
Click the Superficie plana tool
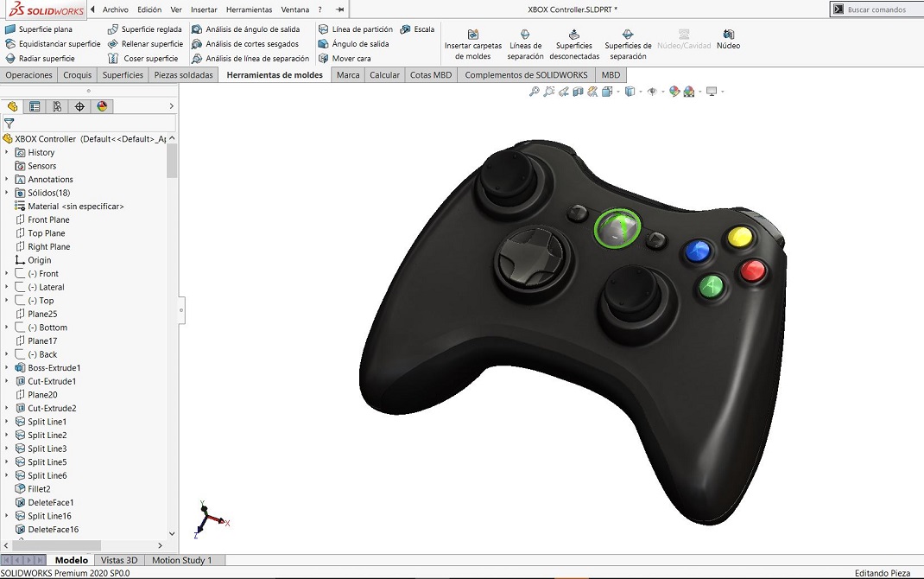(39, 29)
